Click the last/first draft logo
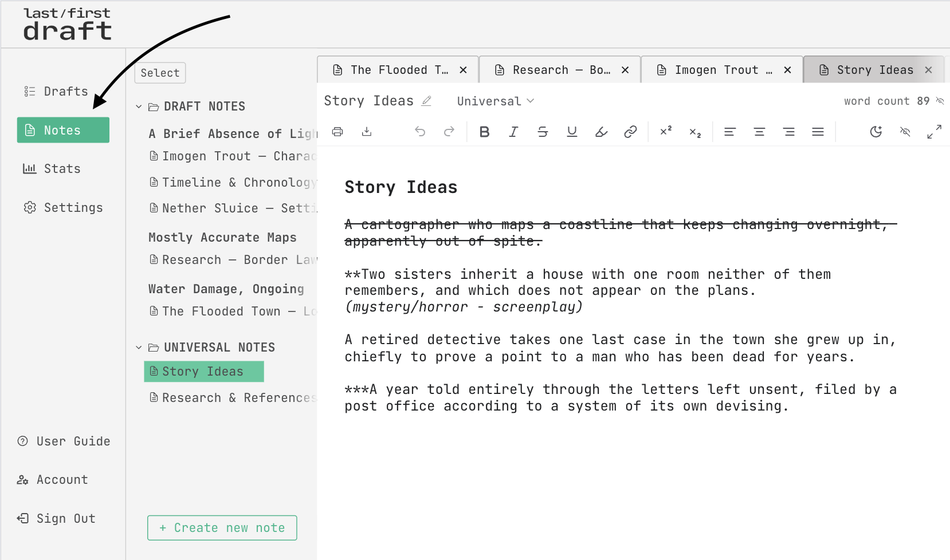The image size is (950, 560). click(x=67, y=24)
